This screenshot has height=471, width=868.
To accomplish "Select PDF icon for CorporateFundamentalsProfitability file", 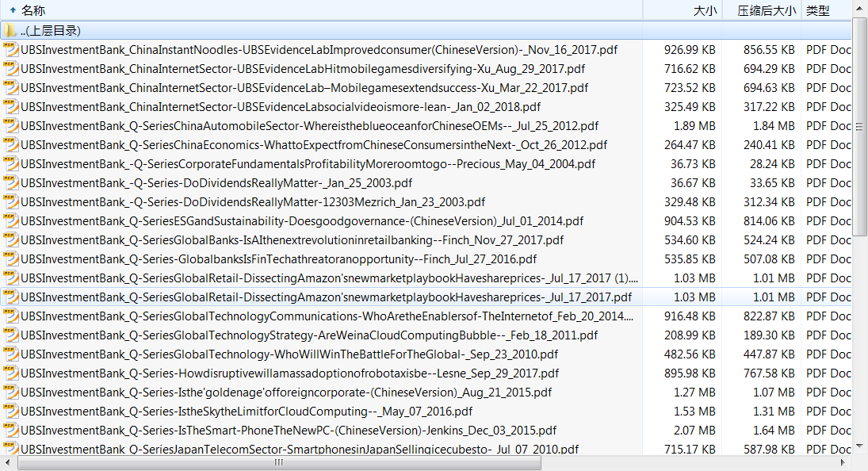I will [11, 164].
